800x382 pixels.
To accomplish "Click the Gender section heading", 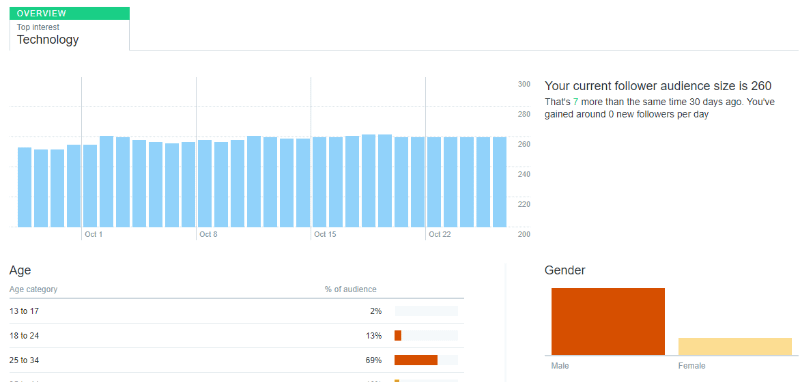I will click(565, 270).
